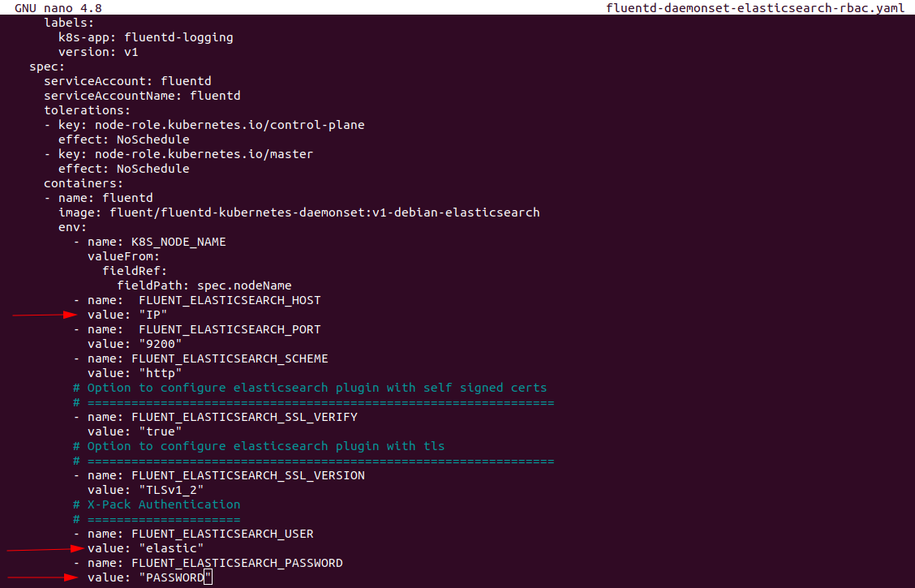Click the FLUENT_ELASTICSEARCH_HOST name line
Screen dimensions: 915x588
196,300
